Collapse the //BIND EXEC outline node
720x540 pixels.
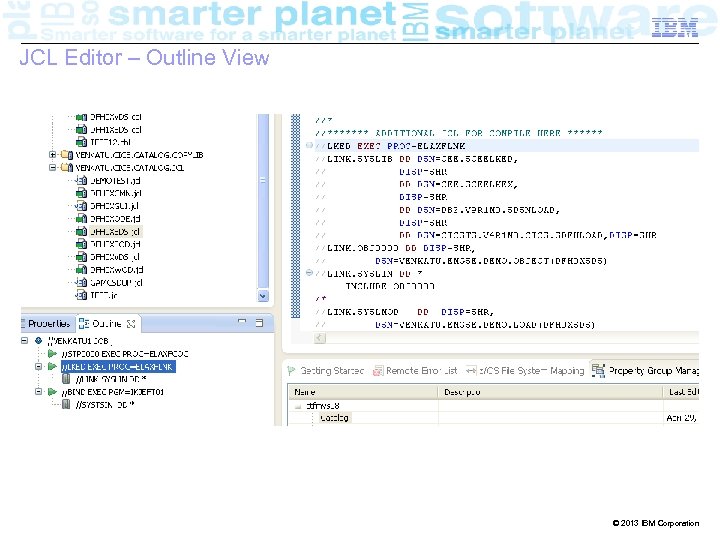click(x=39, y=392)
